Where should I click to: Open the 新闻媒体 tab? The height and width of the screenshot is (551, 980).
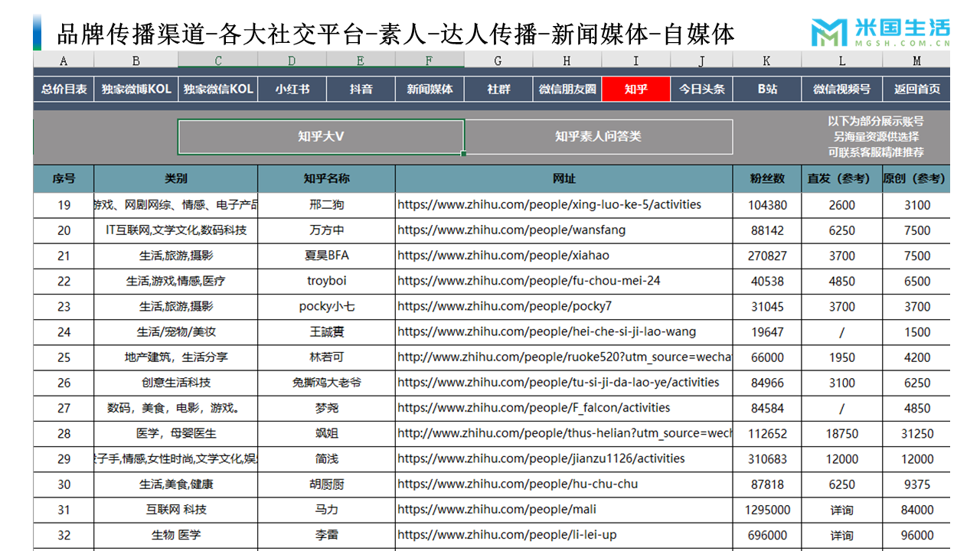click(430, 89)
